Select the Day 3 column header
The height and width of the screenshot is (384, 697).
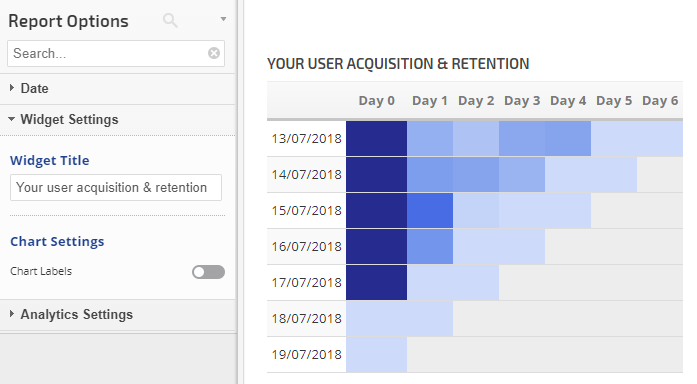pos(522,101)
